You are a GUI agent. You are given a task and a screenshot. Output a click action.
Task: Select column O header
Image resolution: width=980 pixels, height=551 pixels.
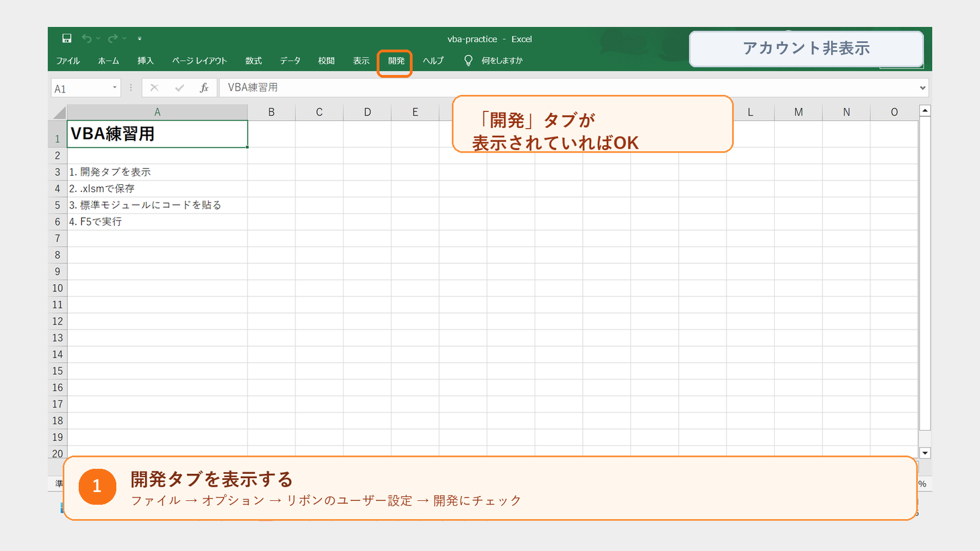pyautogui.click(x=894, y=112)
